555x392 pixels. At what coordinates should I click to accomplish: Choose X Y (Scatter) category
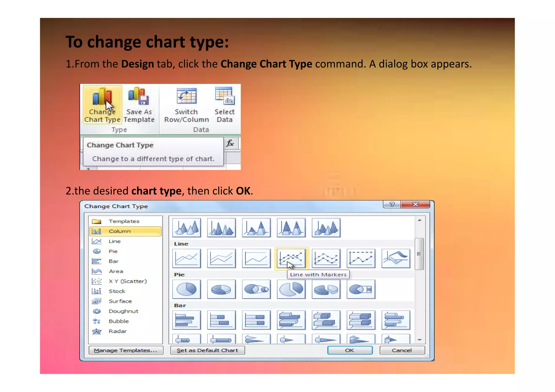[125, 281]
